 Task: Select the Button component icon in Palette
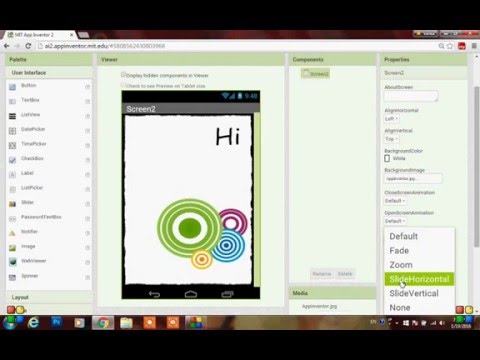(12, 87)
